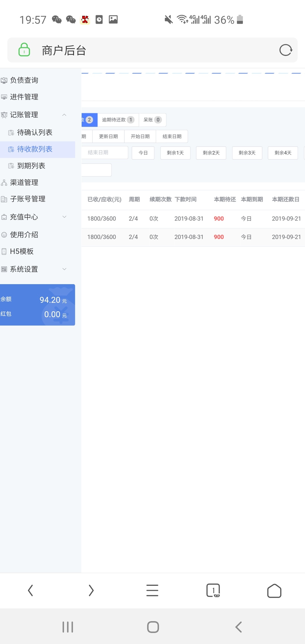Click the H5模板 phone icon

tap(4, 251)
